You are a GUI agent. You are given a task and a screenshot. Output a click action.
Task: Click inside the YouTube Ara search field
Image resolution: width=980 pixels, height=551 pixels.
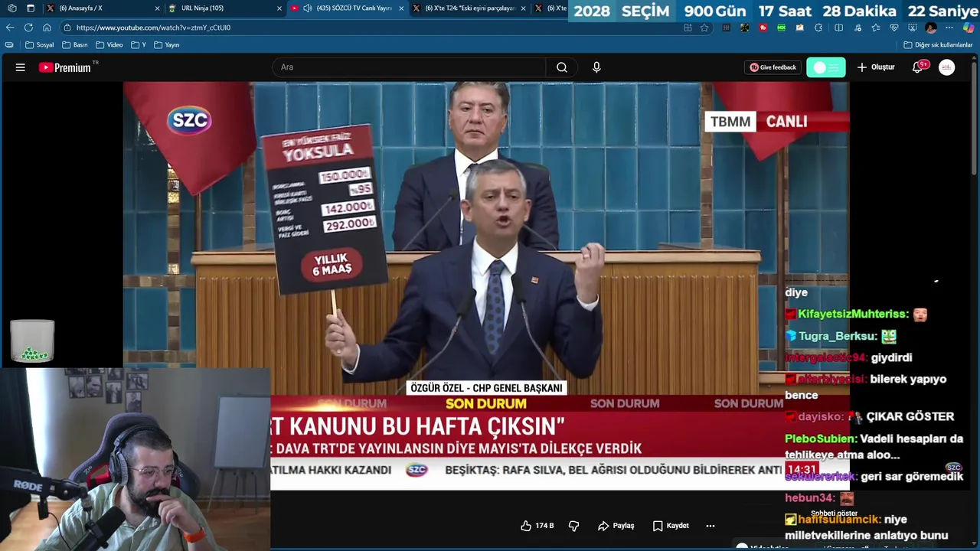pos(409,67)
